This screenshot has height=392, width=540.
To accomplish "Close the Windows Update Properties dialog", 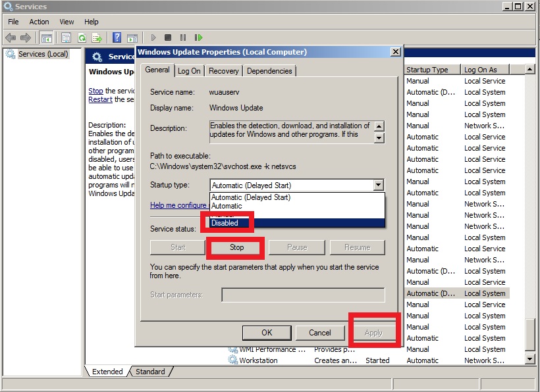I will coord(396,52).
